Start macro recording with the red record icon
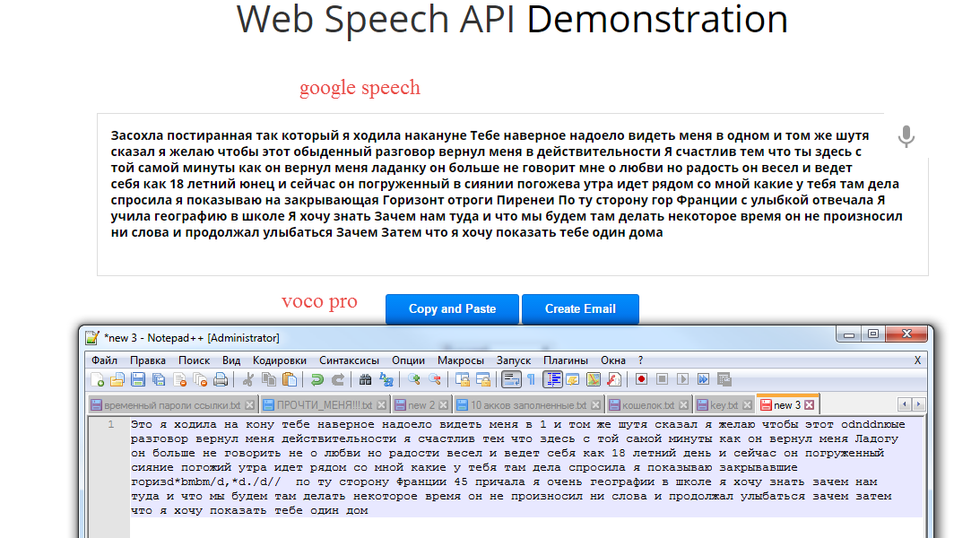980x538 pixels. coord(641,379)
